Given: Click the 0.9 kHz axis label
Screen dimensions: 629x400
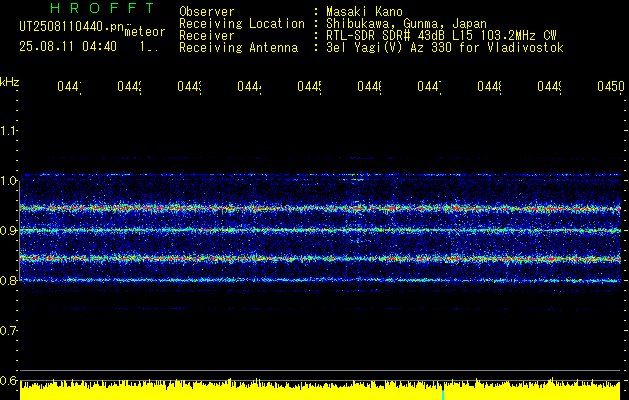Looking at the screenshot, I should click(x=8, y=230).
